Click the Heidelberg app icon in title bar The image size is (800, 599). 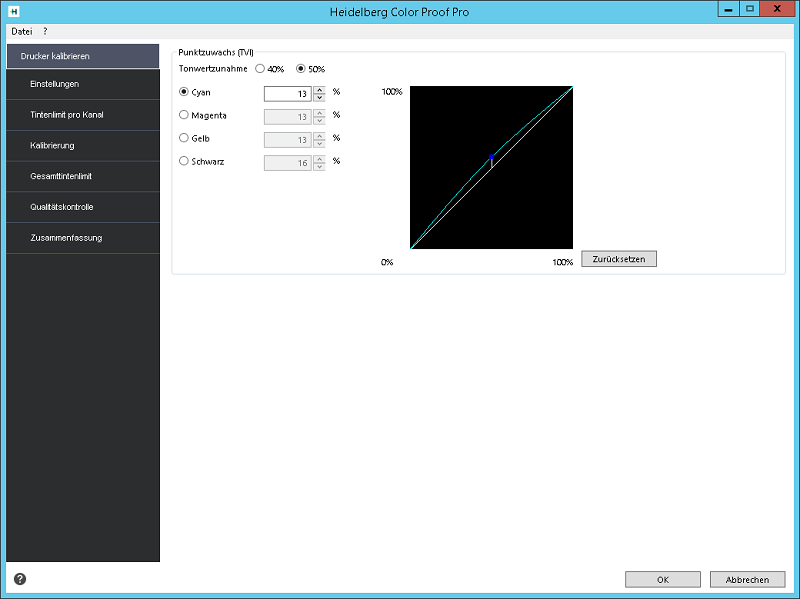[x=14, y=11]
